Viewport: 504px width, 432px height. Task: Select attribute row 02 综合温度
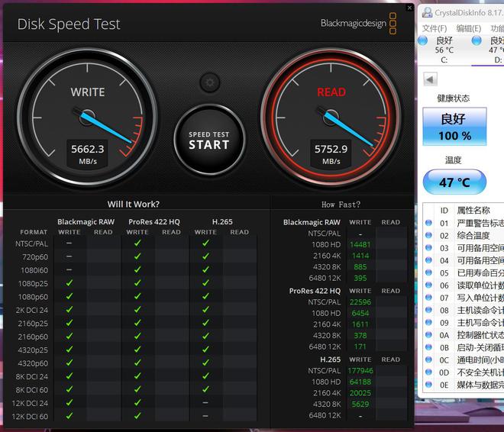[464, 235]
